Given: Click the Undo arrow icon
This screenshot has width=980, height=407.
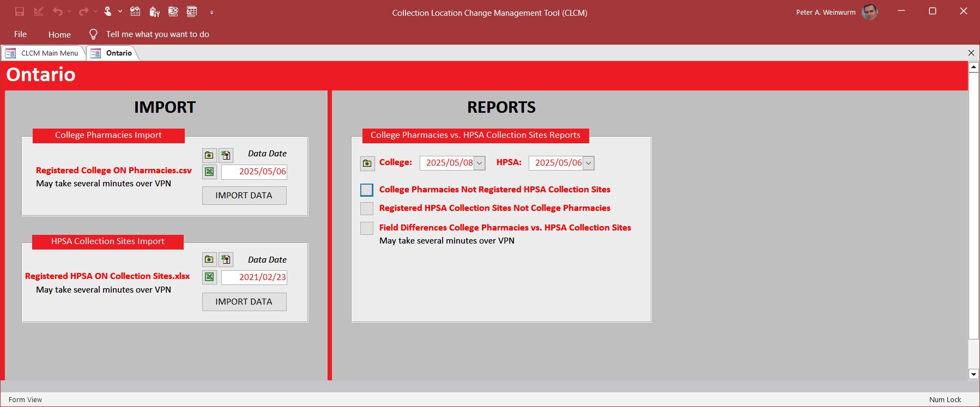Looking at the screenshot, I should [57, 11].
